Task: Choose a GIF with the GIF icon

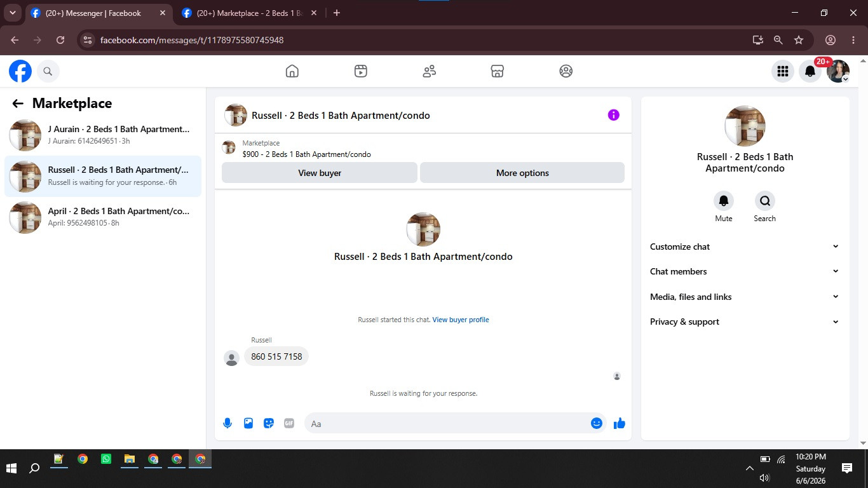Action: pyautogui.click(x=289, y=423)
